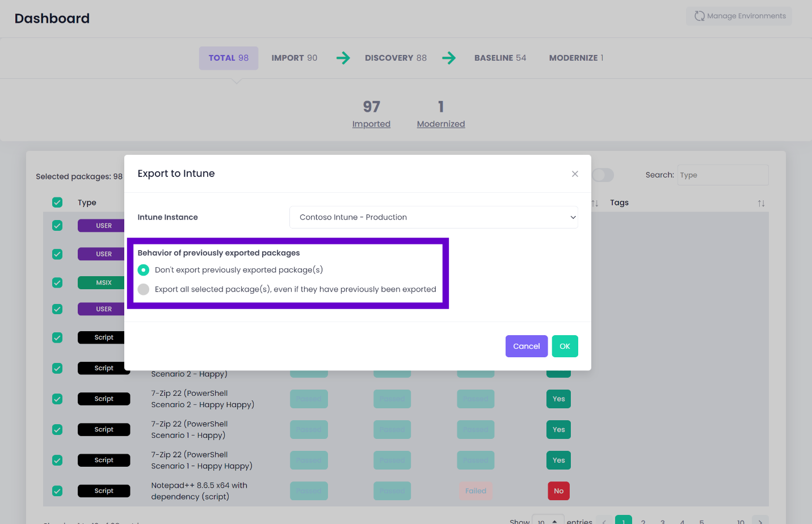Click the green arrow between Discovery and Baseline

coord(449,57)
